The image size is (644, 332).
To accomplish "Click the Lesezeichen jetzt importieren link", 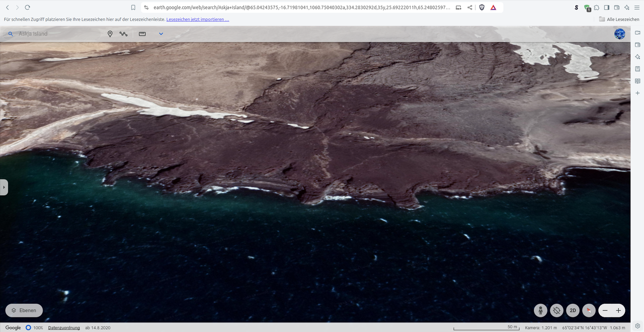I will [x=198, y=19].
